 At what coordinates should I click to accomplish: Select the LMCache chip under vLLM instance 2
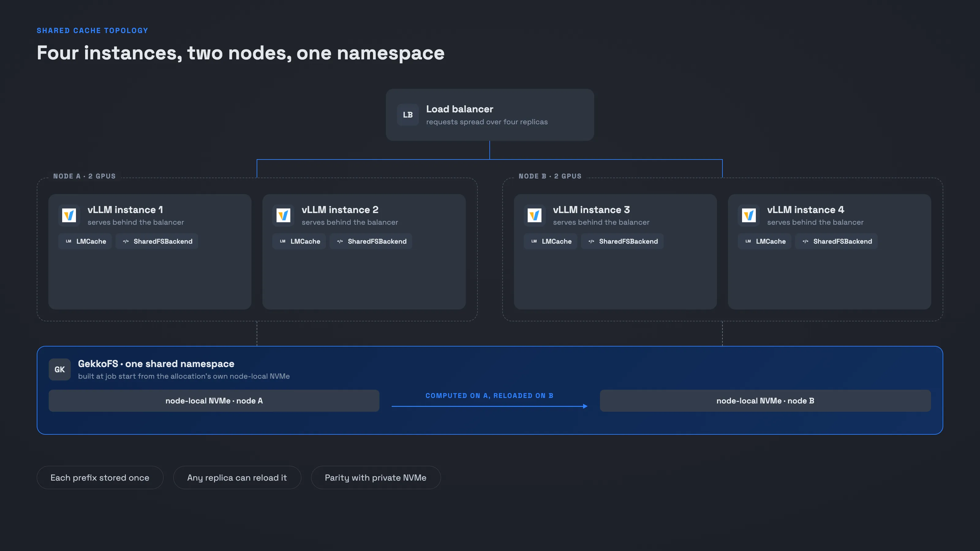pos(299,241)
